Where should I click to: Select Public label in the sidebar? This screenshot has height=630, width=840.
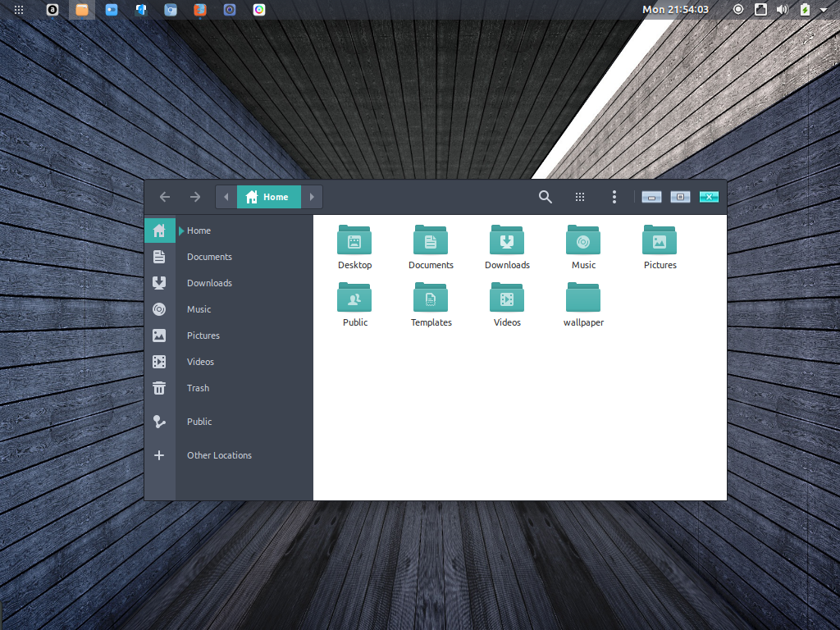[x=199, y=422]
